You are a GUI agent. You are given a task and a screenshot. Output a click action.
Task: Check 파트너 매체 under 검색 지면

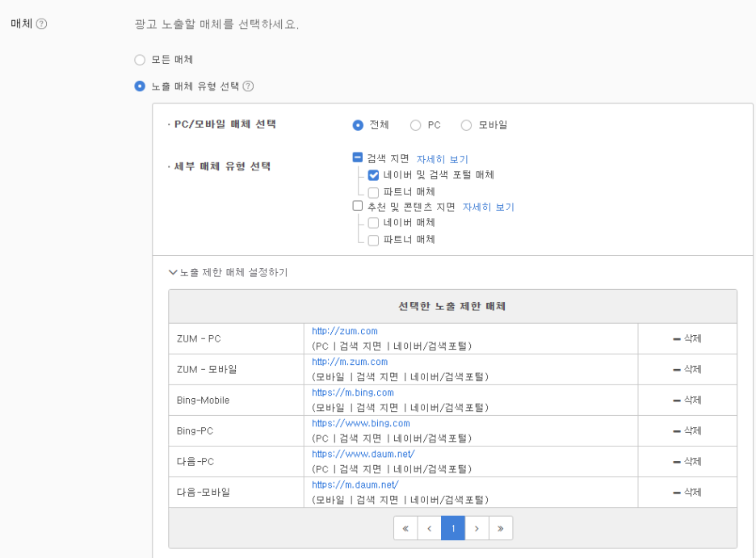(x=373, y=192)
